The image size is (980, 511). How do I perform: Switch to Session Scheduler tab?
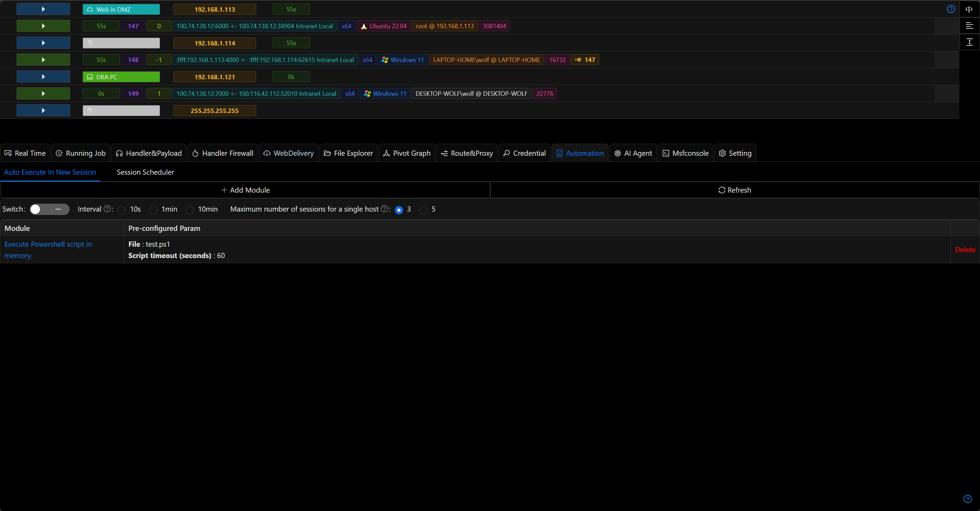(x=145, y=172)
